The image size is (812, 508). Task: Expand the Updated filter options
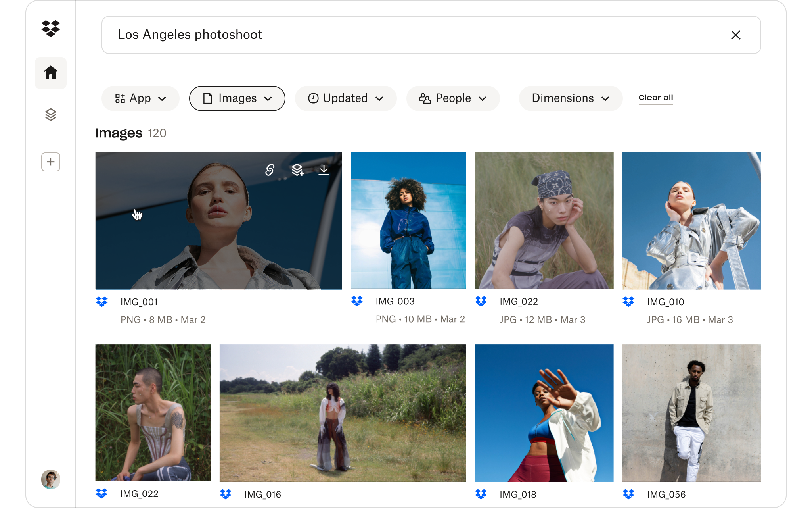(345, 98)
